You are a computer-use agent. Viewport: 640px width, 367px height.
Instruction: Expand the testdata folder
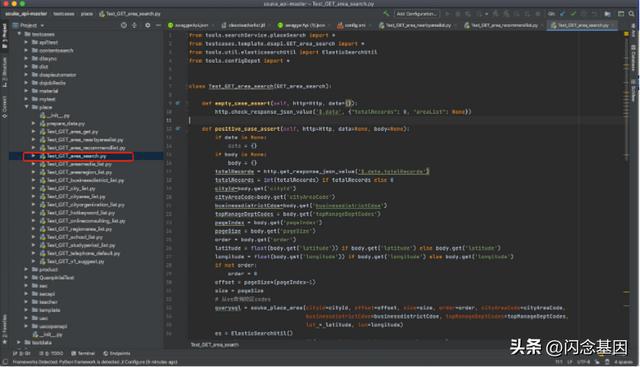[19, 343]
